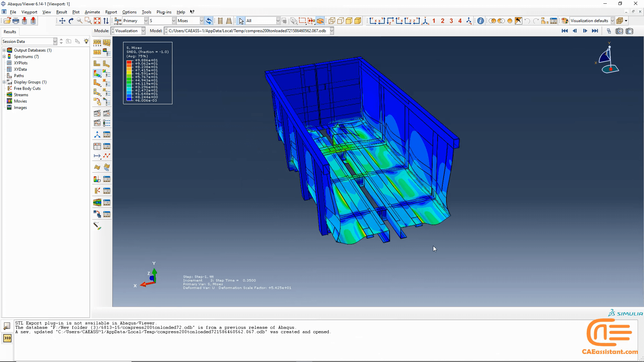Image resolution: width=644 pixels, height=362 pixels.
Task: Click the Create XY Data icon
Action: 97,146
